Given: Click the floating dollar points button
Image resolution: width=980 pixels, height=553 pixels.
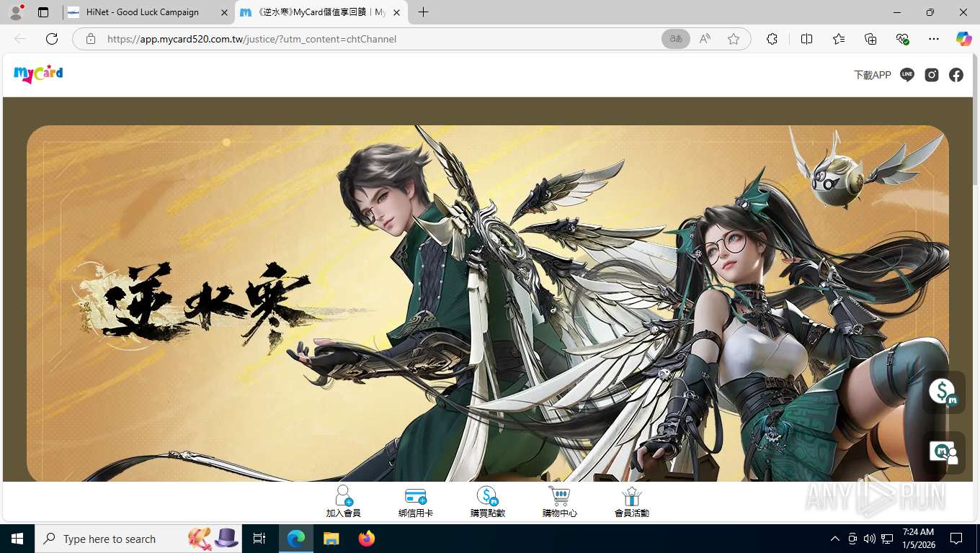Looking at the screenshot, I should point(944,392).
